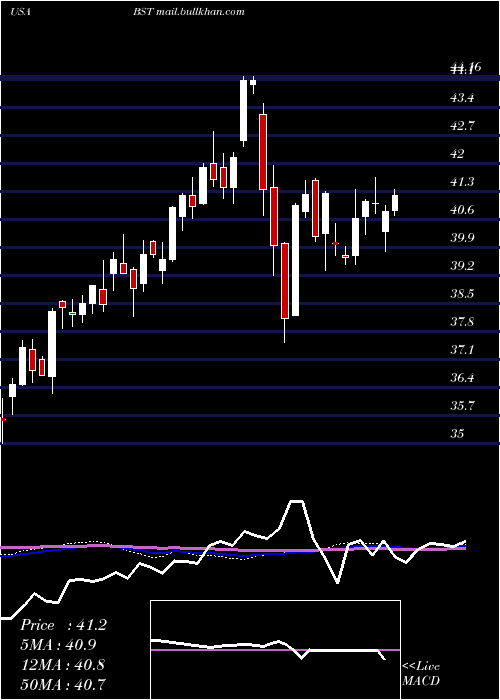Viewport: 500px width, 700px height.
Task: Click the 39.2 price axis label
Action: (x=462, y=266)
